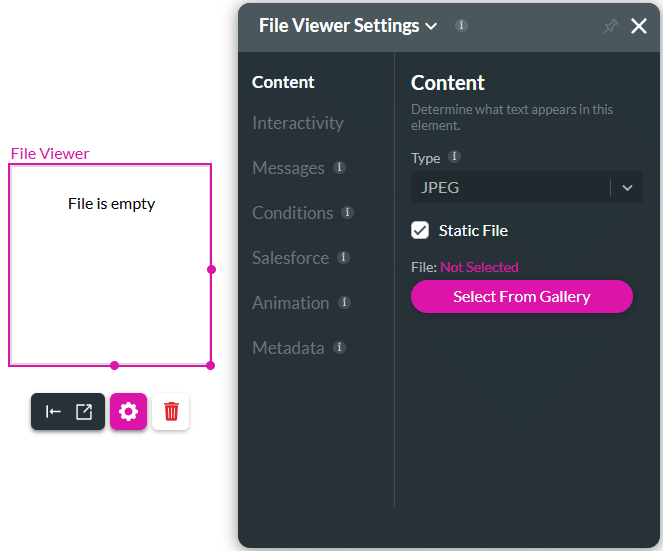
Task: Click info icon next to Type label
Action: pyautogui.click(x=454, y=156)
